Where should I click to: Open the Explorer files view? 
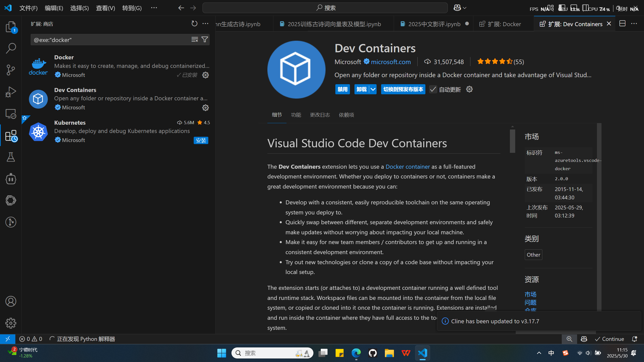11,27
